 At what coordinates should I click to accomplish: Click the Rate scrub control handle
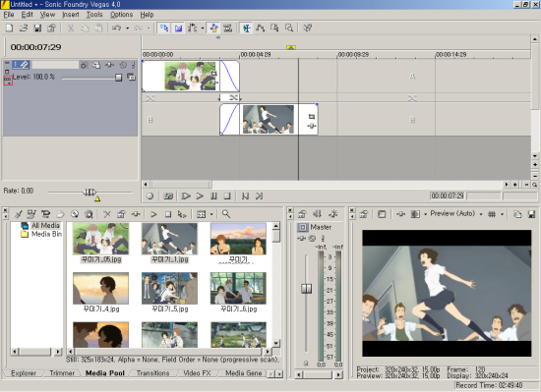90,192
